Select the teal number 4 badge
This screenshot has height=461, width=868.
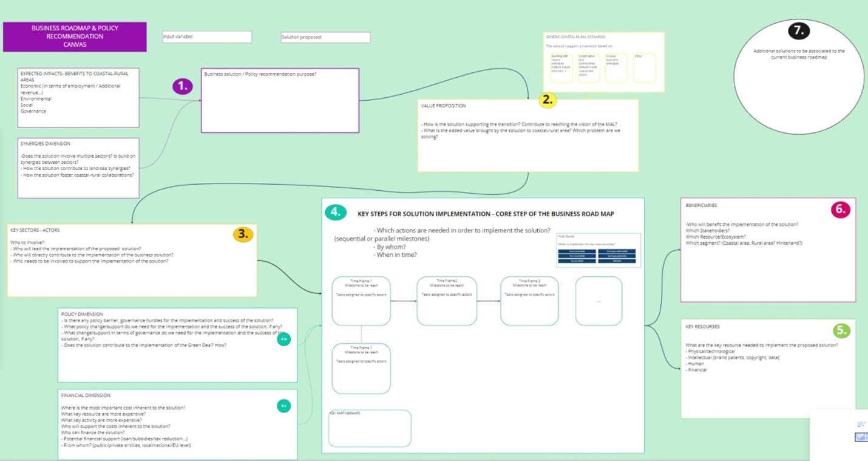pyautogui.click(x=336, y=212)
